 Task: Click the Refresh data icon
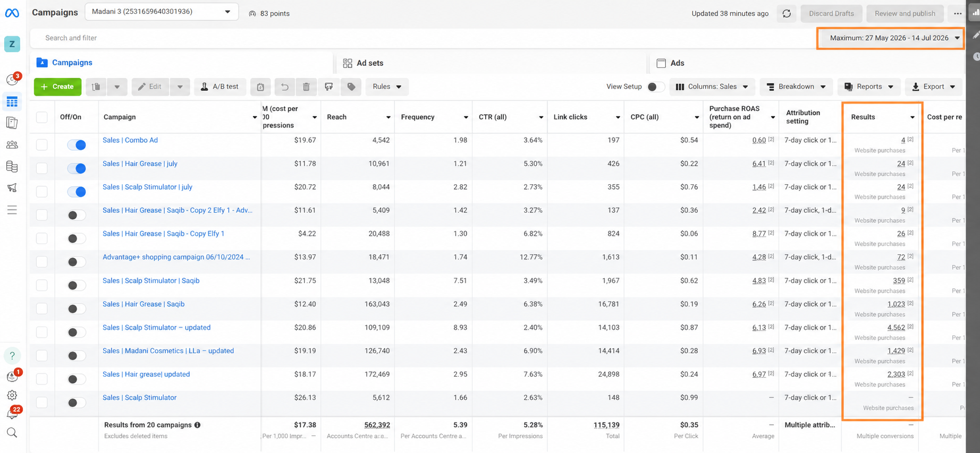(x=787, y=13)
